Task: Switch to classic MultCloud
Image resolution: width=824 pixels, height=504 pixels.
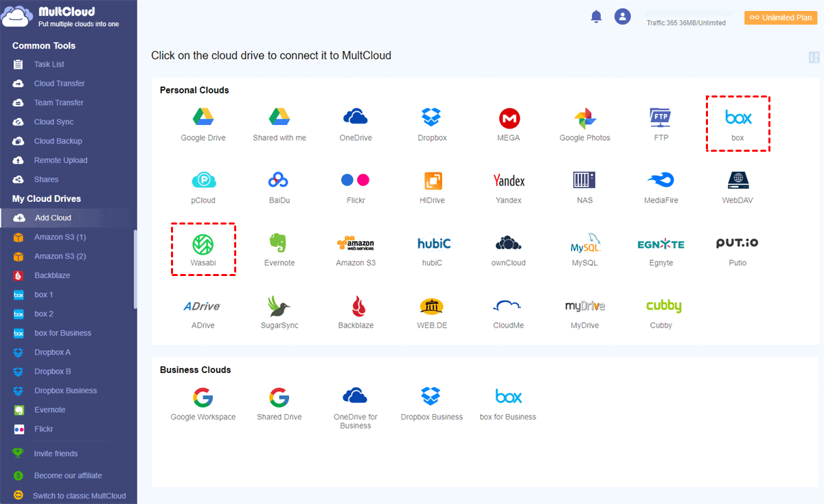Action: pyautogui.click(x=79, y=496)
